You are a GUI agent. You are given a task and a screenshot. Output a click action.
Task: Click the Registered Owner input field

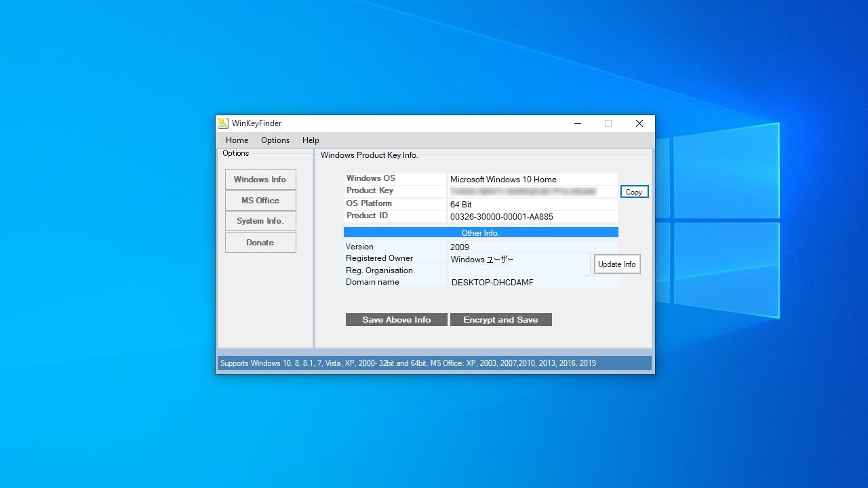(519, 259)
